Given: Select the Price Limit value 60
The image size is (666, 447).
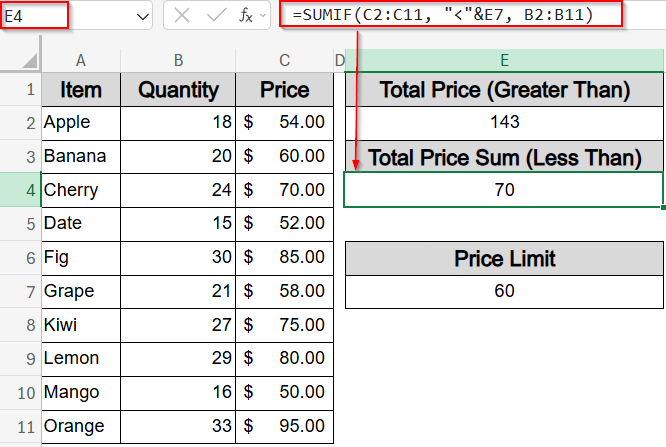Looking at the screenshot, I should (504, 291).
